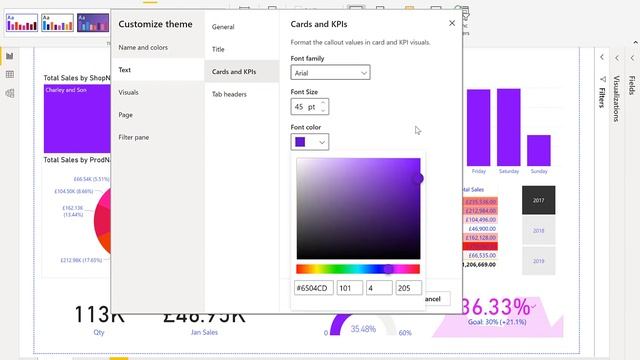The image size is (640, 360).
Task: Click the blue value field 205
Action: [408, 288]
